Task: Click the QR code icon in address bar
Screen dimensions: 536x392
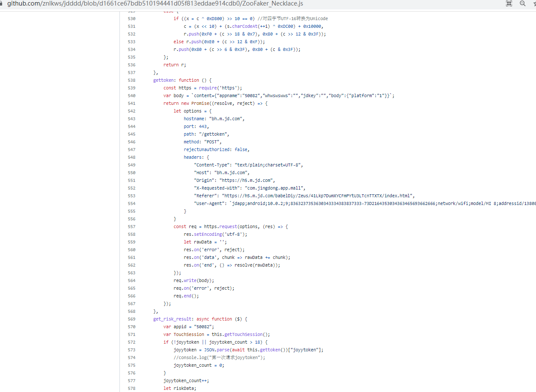Action: click(509, 3)
